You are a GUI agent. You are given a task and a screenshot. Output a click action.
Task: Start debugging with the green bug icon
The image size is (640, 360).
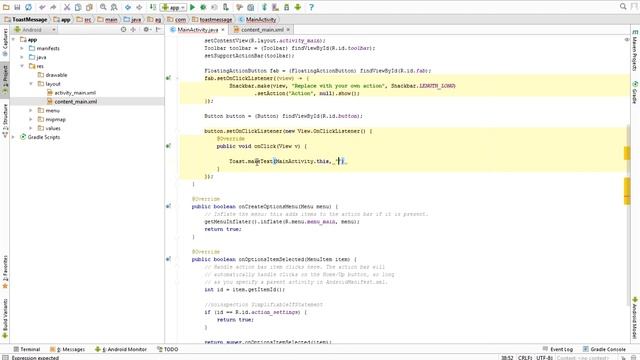(203, 7)
